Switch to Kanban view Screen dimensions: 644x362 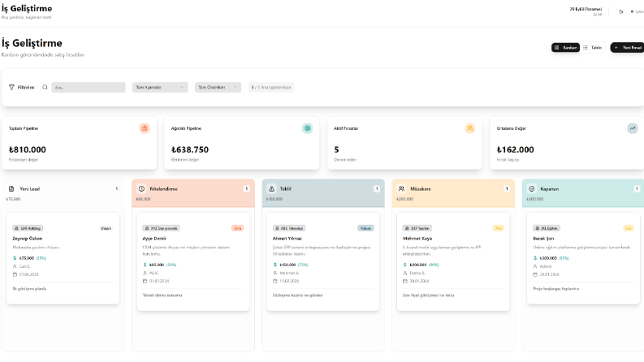click(x=565, y=48)
